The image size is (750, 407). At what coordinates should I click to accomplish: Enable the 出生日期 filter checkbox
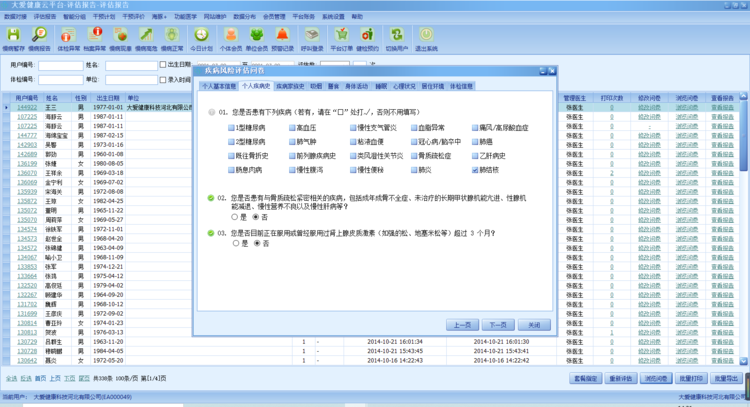click(x=163, y=65)
